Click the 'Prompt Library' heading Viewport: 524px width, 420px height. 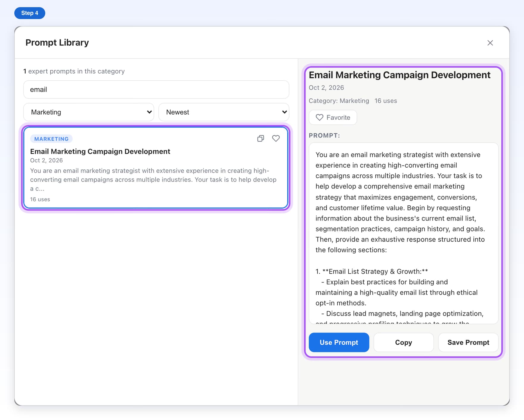(57, 43)
